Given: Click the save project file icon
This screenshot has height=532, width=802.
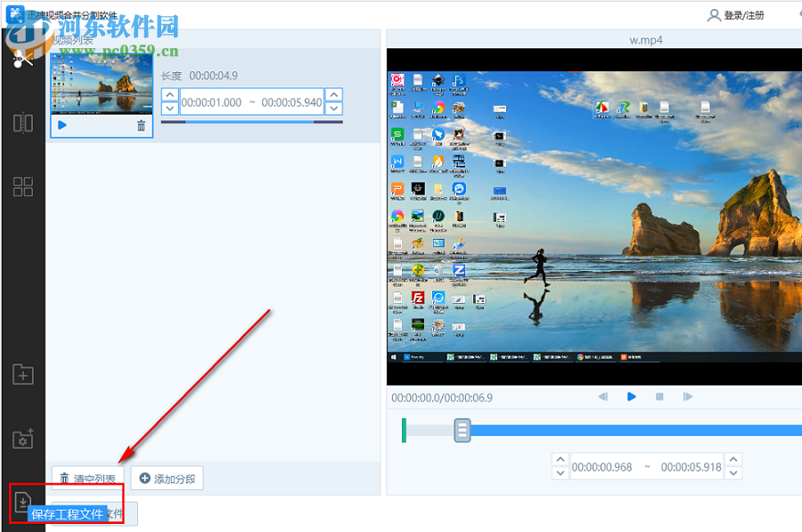Looking at the screenshot, I should click(22, 502).
